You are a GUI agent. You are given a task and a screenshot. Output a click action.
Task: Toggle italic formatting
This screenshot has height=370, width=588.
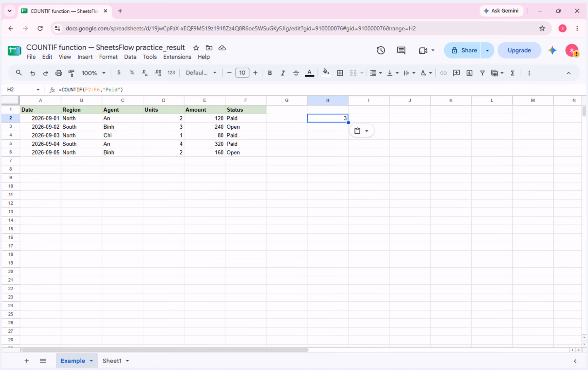tap(283, 73)
